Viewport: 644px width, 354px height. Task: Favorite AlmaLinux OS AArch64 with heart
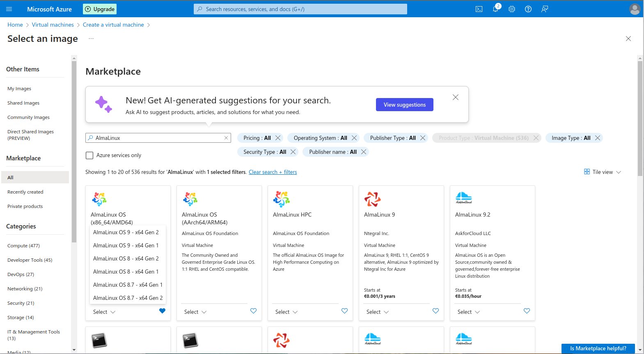254,311
